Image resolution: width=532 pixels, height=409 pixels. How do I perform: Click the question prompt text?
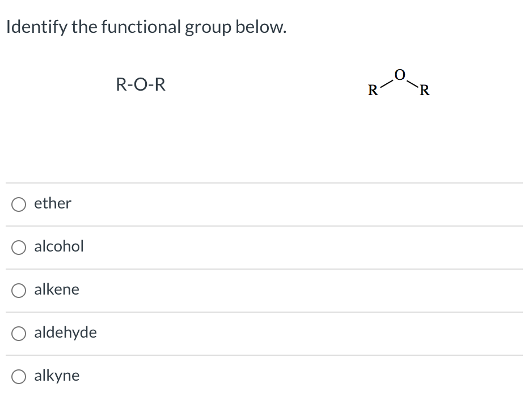(x=146, y=26)
